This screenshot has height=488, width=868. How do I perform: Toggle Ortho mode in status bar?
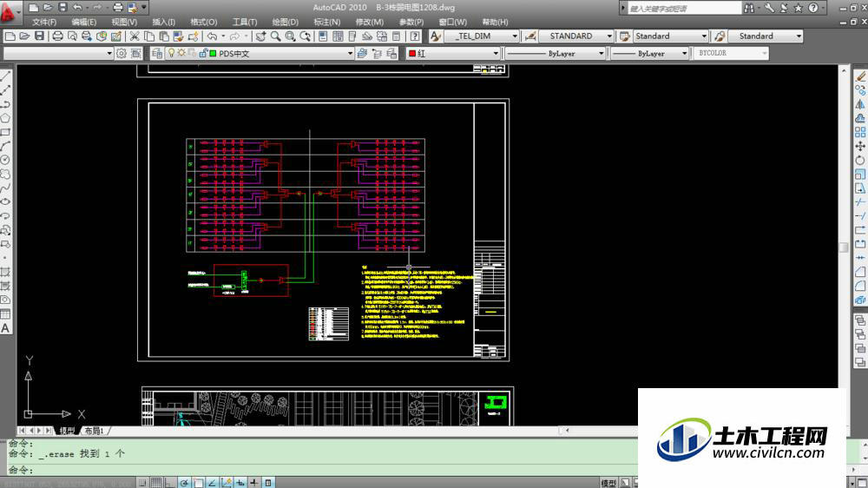(170, 483)
